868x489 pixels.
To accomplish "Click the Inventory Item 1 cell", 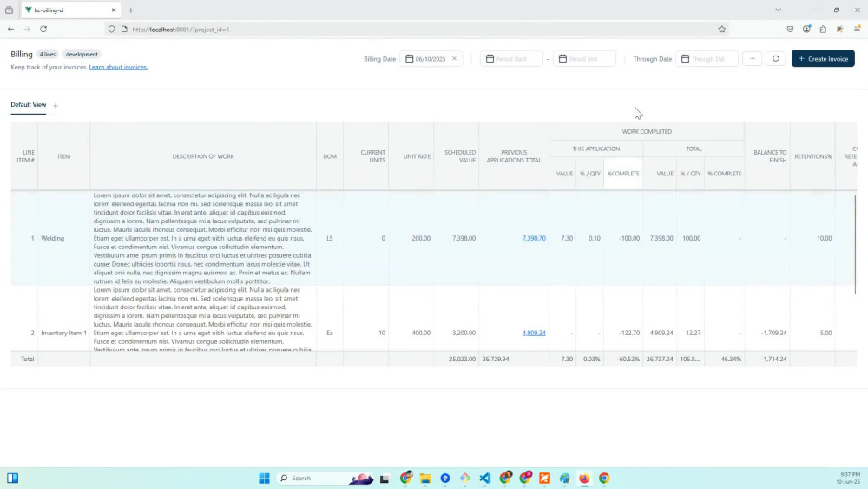I will pos(63,333).
